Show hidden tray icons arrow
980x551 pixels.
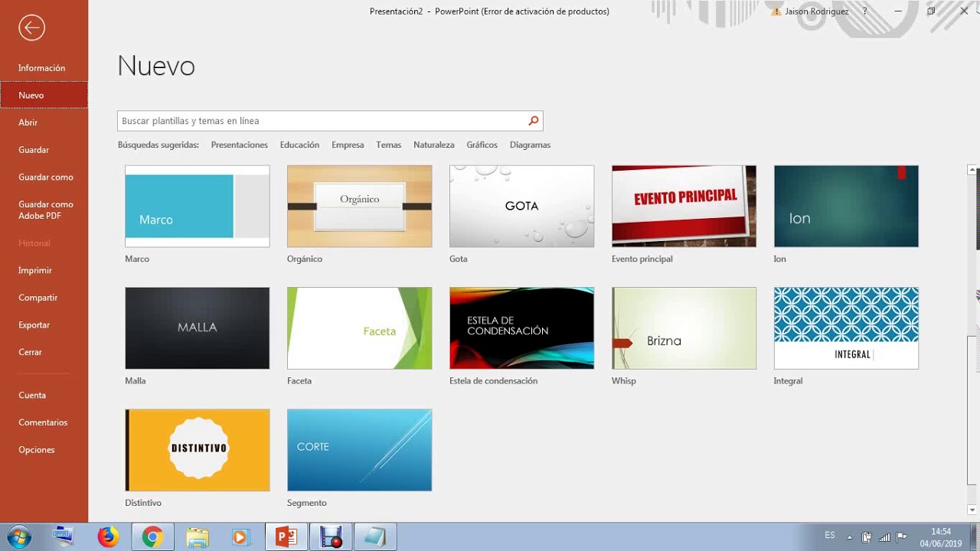click(x=849, y=536)
